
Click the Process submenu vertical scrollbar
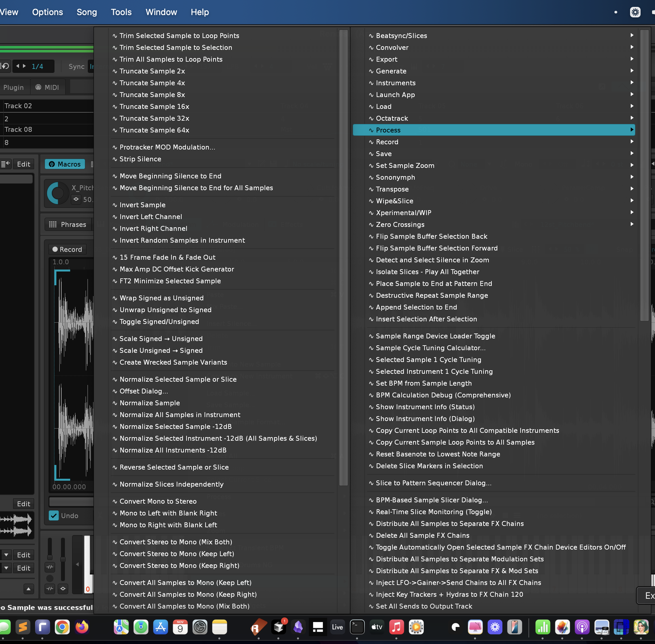click(x=343, y=257)
